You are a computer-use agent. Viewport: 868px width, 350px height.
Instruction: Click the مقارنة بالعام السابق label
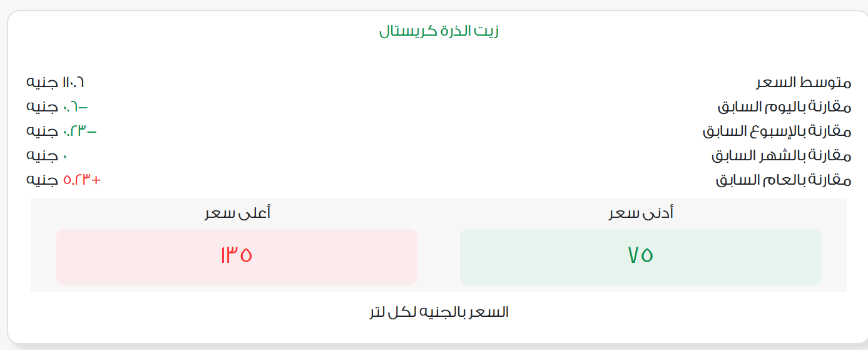click(x=784, y=180)
